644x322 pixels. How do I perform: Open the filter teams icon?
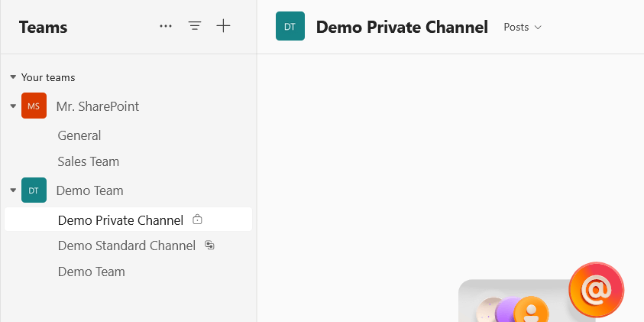(x=195, y=26)
